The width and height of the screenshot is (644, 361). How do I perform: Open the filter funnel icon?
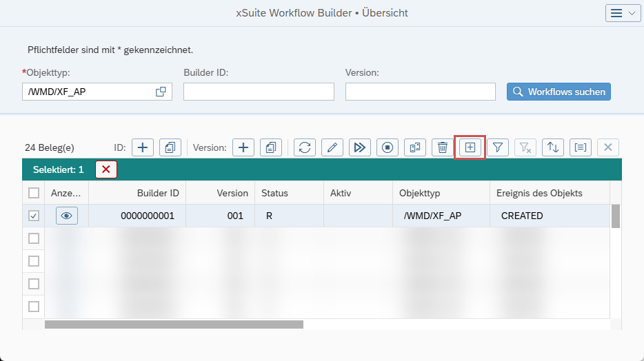click(498, 147)
